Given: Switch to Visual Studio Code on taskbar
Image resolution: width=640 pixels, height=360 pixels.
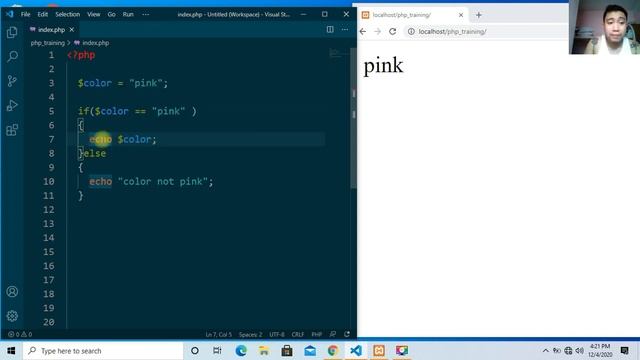Looking at the screenshot, I should (x=356, y=351).
